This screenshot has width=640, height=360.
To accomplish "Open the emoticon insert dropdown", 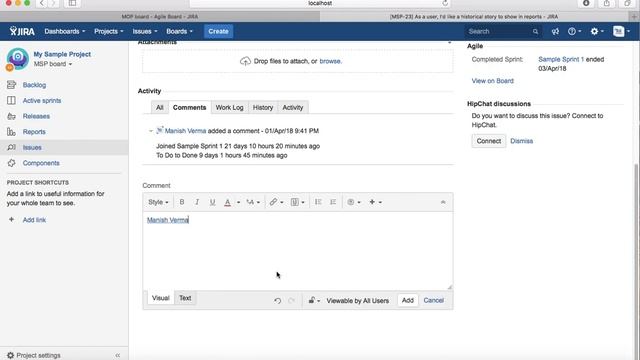I will (353, 202).
